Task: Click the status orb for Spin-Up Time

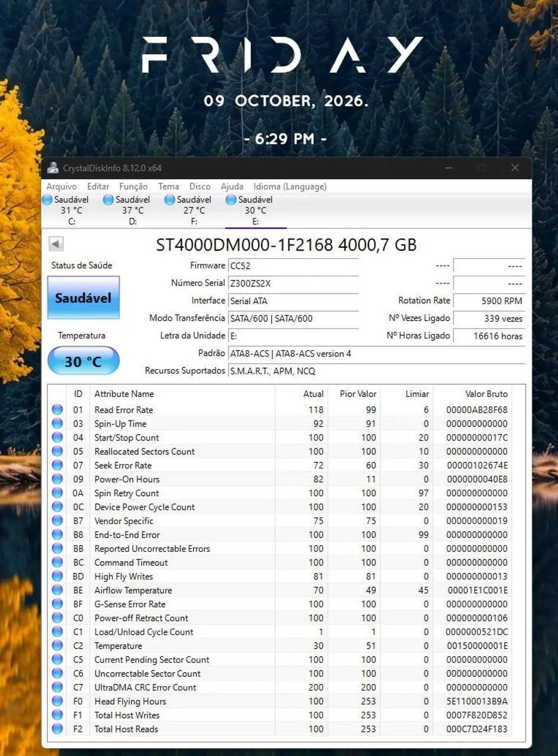Action: (x=57, y=423)
